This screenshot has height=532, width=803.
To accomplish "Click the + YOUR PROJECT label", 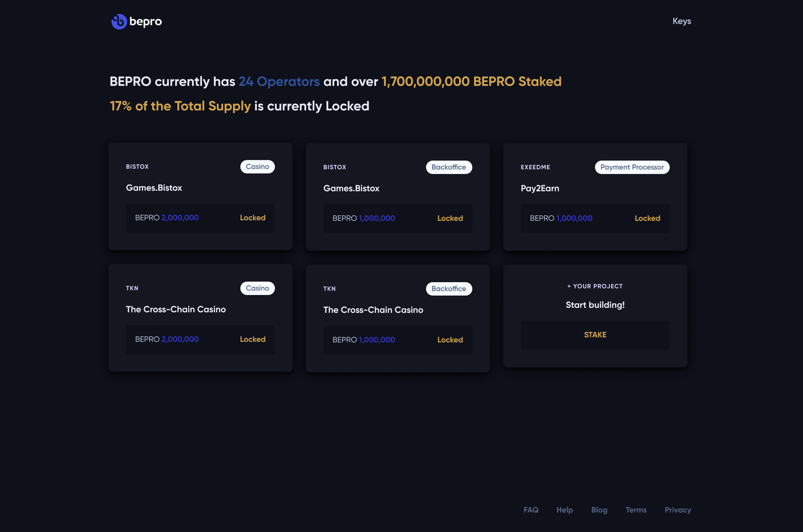I will coord(595,286).
